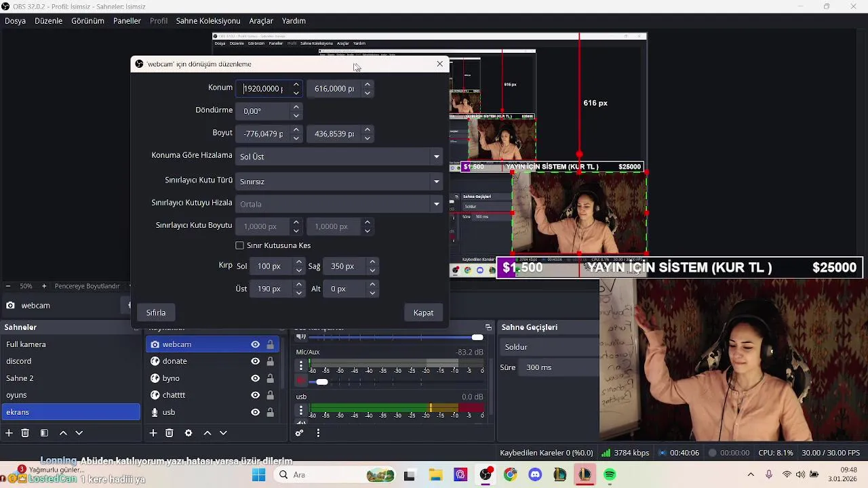This screenshot has width=868, height=488.
Task: Open Spotify from the taskbar
Action: pyautogui.click(x=610, y=475)
